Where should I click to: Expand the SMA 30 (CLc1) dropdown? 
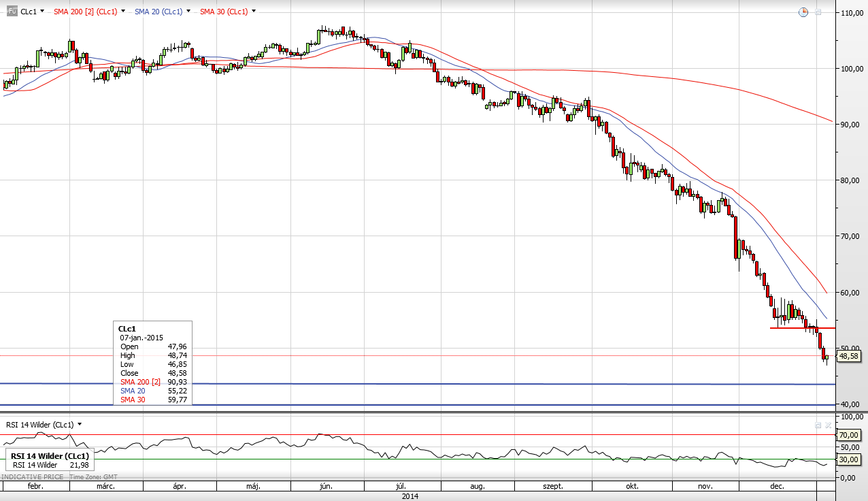pyautogui.click(x=254, y=12)
